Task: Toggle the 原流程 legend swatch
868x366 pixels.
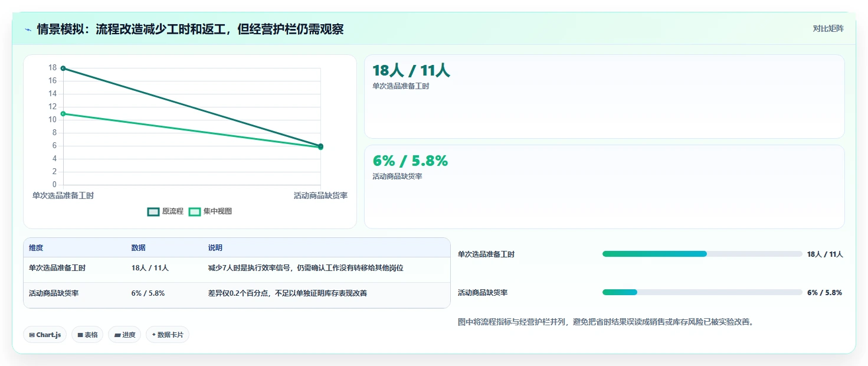Action: pyautogui.click(x=153, y=211)
